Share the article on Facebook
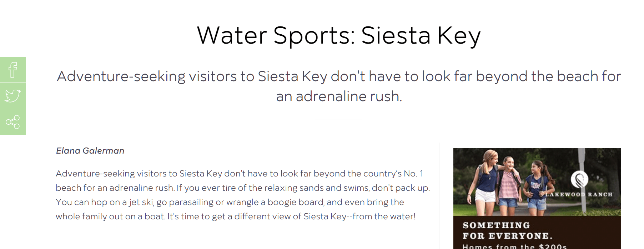This screenshot has width=644, height=249. (x=13, y=70)
